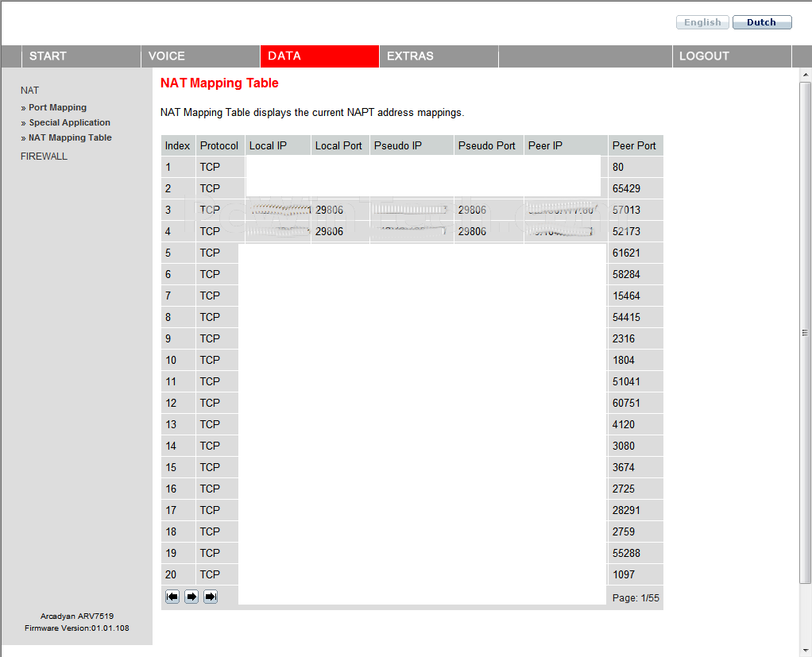Click the vertical scrollbar thumb
Image resolution: width=812 pixels, height=657 pixels.
(806, 332)
